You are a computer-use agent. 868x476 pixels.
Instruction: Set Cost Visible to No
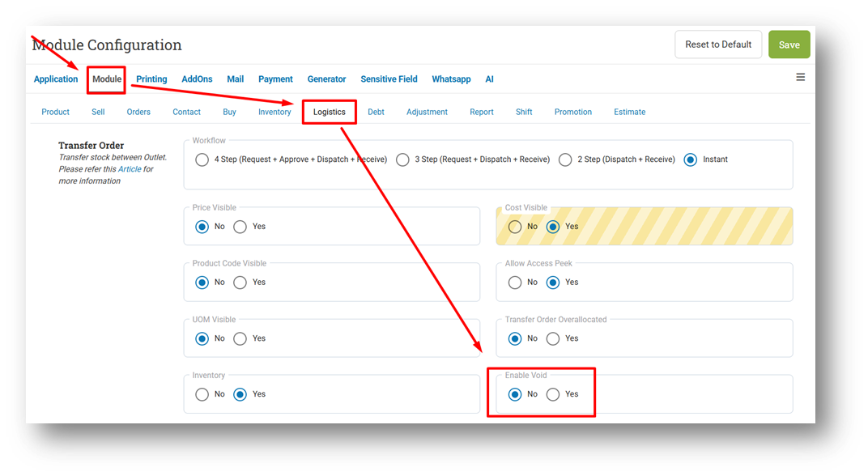click(x=515, y=227)
